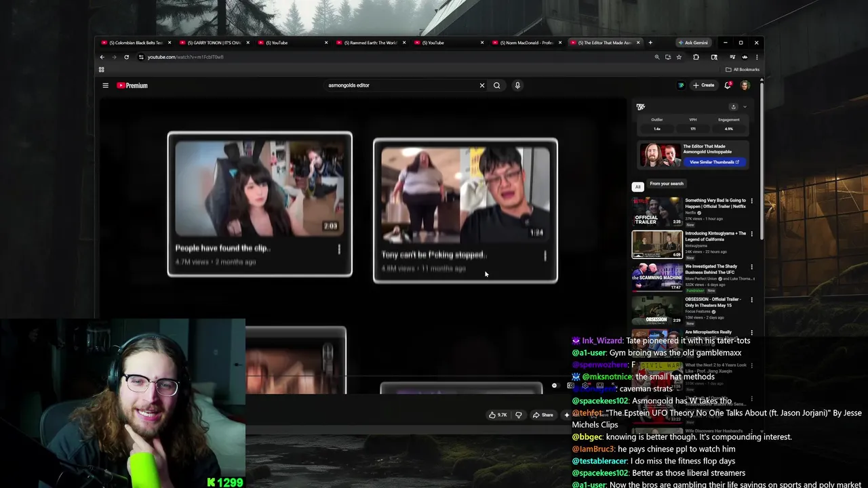Select the All filter chip
Screen dimensions: 868x488
pyautogui.click(x=637, y=186)
